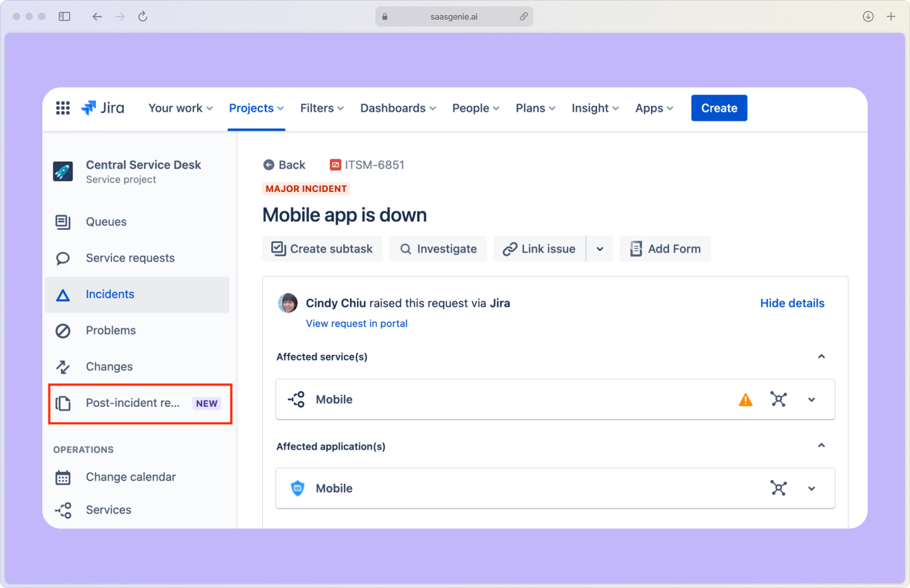Open Services under Operations
The height and width of the screenshot is (588, 910).
pos(137,510)
